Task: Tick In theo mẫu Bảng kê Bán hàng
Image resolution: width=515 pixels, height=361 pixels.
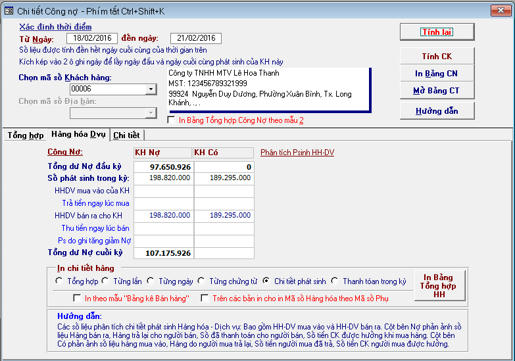Action: pyautogui.click(x=77, y=297)
